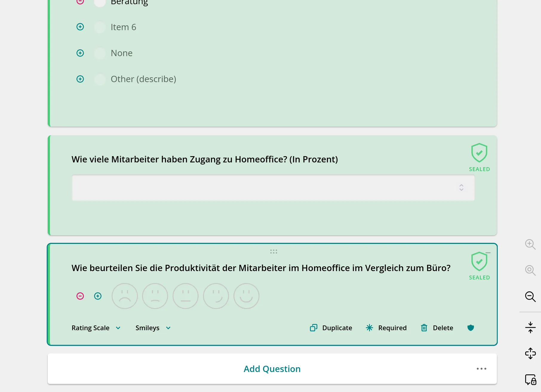Screen dimensions: 541x392
Task: Select the radio button for Other (describe)
Action: click(100, 79)
